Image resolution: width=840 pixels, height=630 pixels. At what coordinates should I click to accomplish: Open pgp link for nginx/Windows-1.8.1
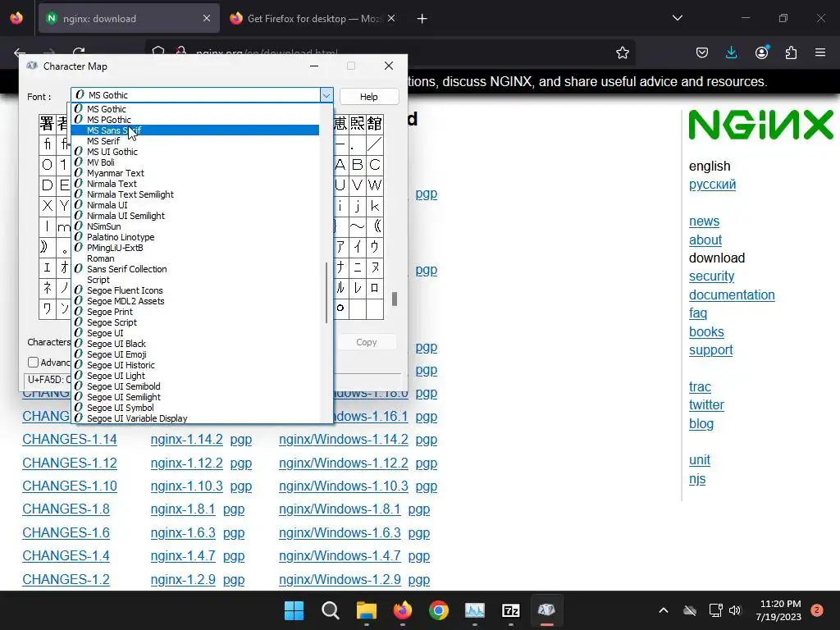click(x=419, y=509)
